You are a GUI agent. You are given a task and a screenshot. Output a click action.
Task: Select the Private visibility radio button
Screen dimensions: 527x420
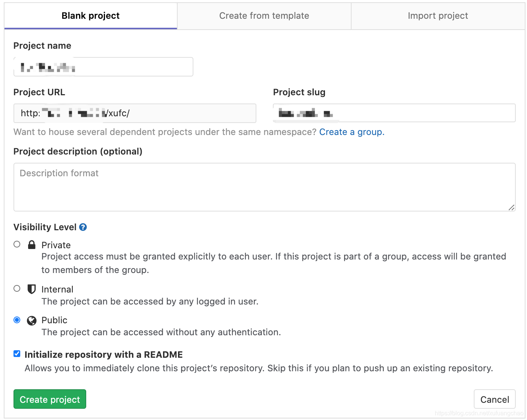tap(17, 244)
